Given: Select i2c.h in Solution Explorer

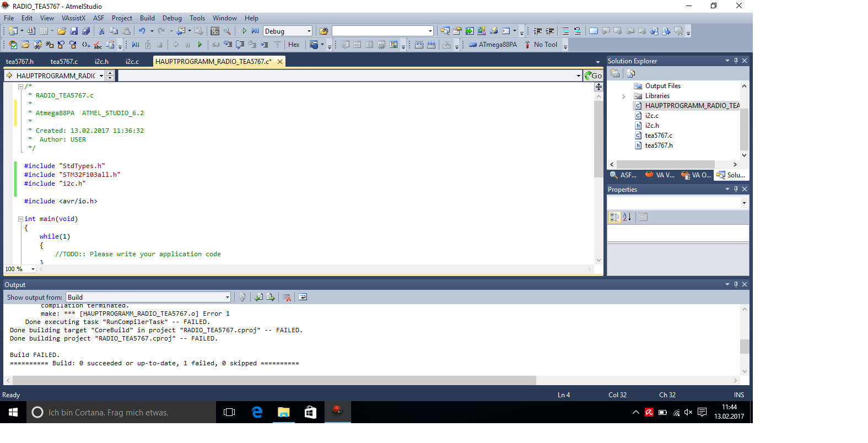Looking at the screenshot, I should (652, 126).
